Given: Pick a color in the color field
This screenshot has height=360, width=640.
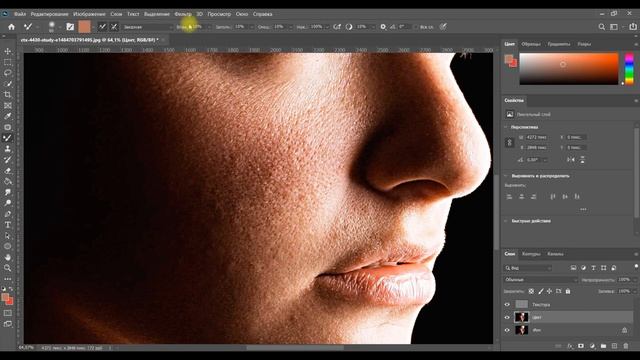Looking at the screenshot, I should pos(569,69).
